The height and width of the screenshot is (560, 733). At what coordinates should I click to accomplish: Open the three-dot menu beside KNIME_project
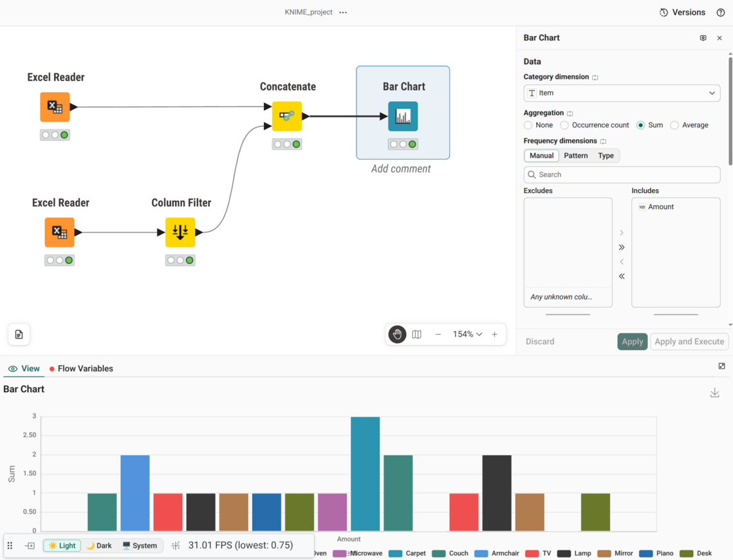343,13
